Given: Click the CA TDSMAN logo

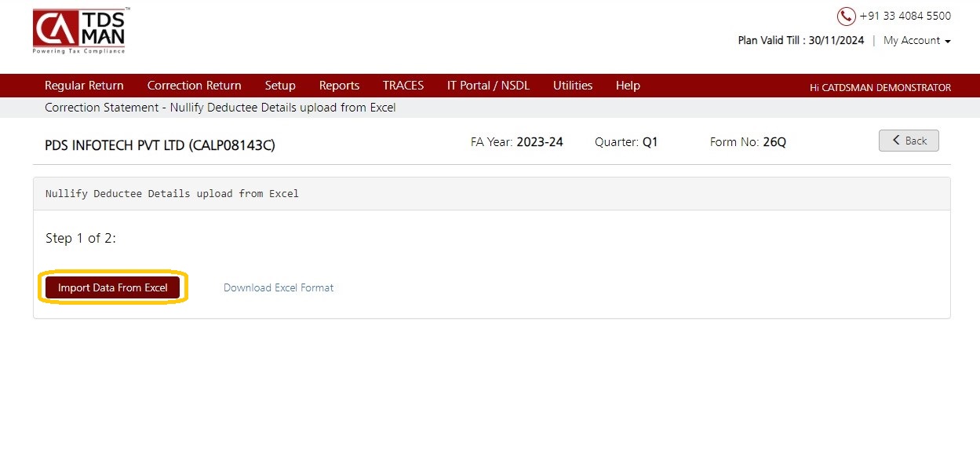Looking at the screenshot, I should coord(79,31).
